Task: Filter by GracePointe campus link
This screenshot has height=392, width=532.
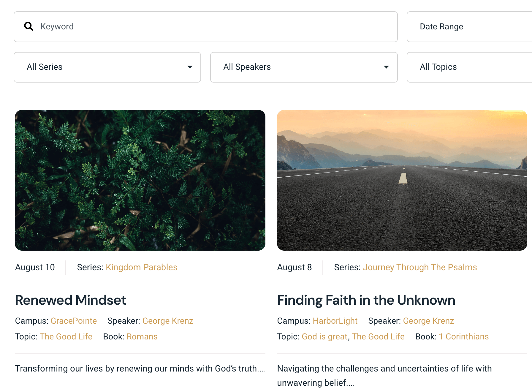Action: (74, 321)
